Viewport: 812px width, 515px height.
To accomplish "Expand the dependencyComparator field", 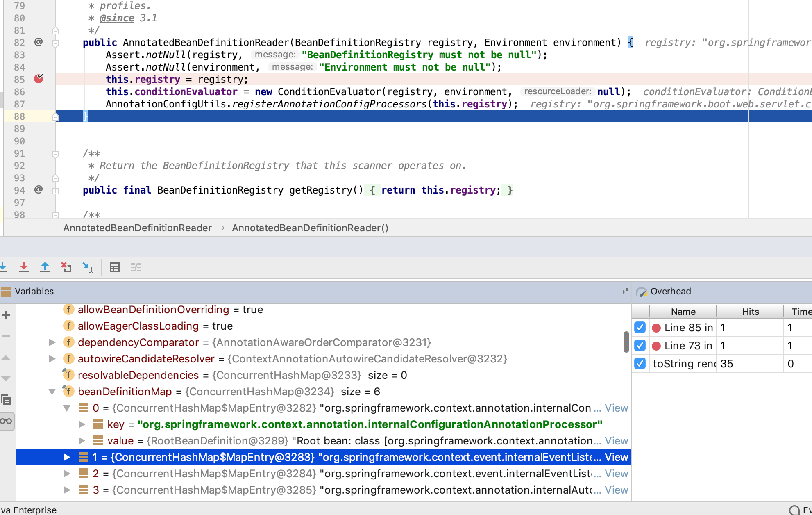I will point(52,342).
